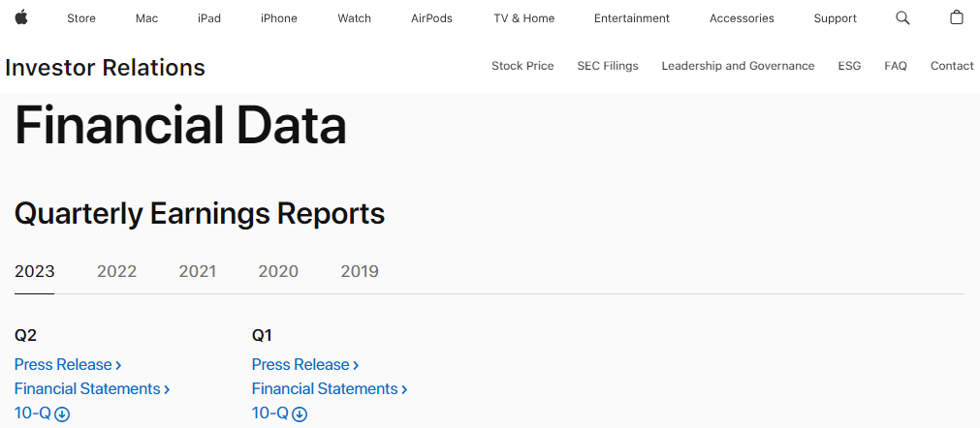Switch to the 2022 earnings tab
Image resolution: width=980 pixels, height=428 pixels.
click(117, 271)
